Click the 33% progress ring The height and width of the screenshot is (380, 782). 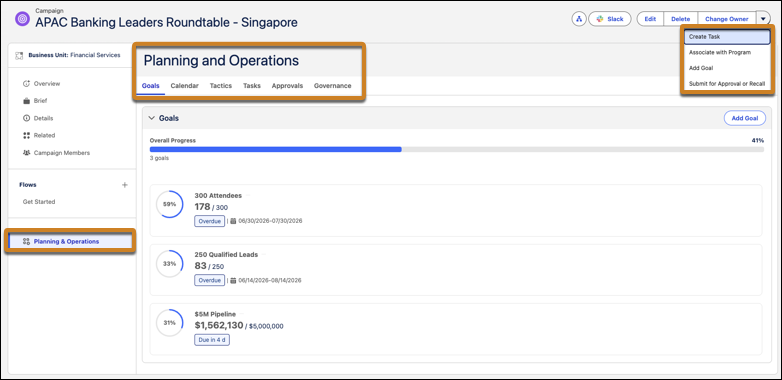[170, 263]
